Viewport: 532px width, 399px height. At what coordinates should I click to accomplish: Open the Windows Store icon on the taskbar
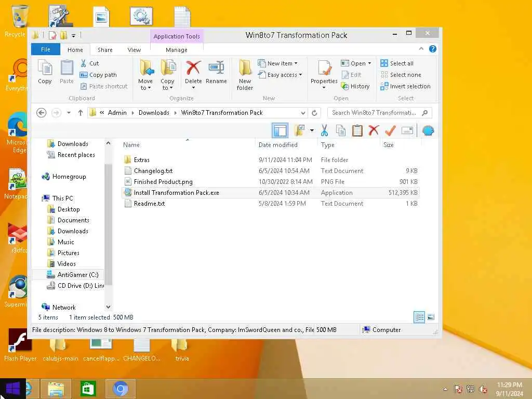coord(88,389)
